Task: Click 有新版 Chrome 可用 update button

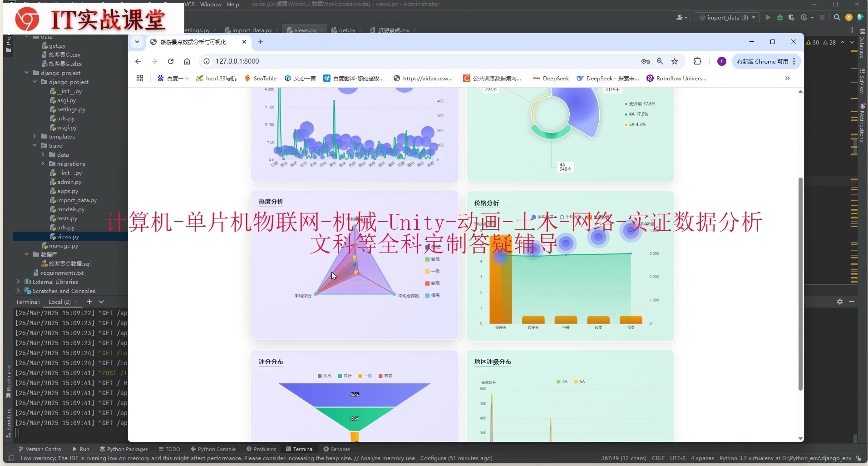Action: click(762, 61)
